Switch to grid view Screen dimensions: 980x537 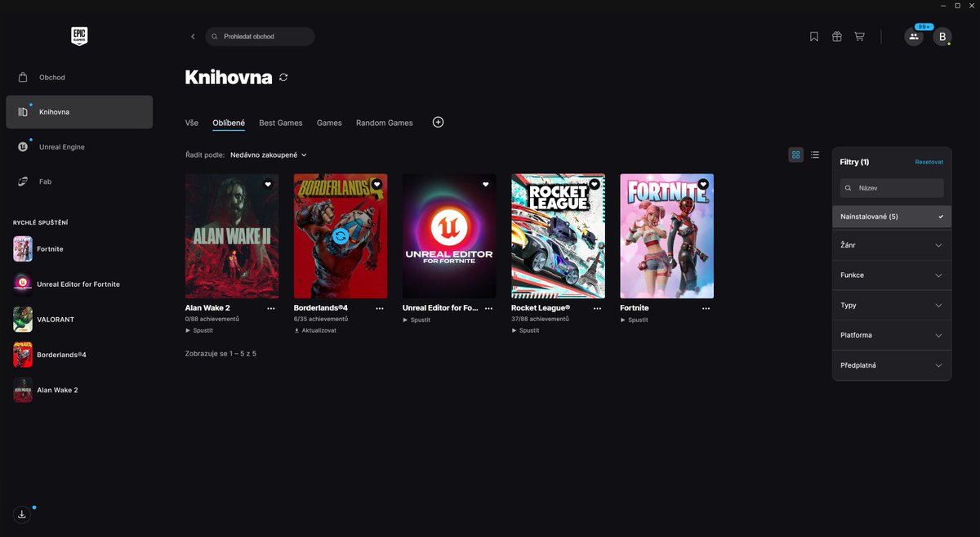pos(796,154)
